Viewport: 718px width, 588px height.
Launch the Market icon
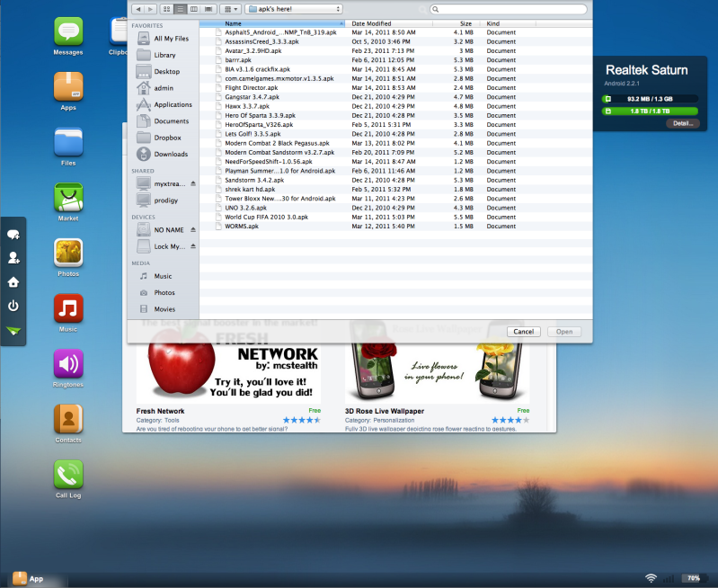tap(68, 198)
